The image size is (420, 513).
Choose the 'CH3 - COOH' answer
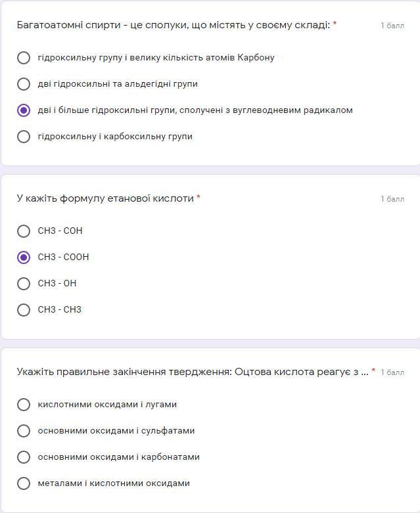[x=24, y=257]
